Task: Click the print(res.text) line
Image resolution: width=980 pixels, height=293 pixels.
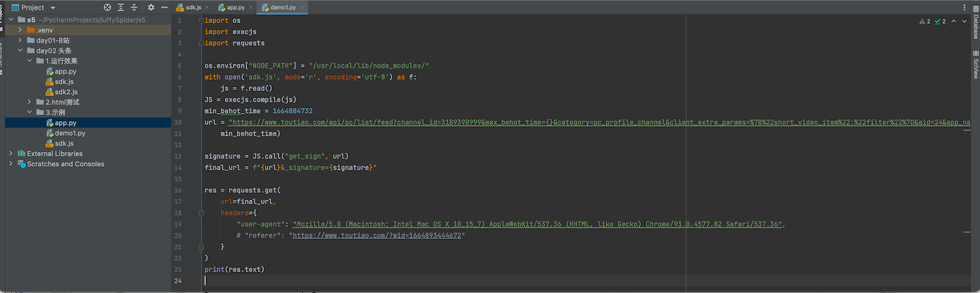Action: [234, 269]
